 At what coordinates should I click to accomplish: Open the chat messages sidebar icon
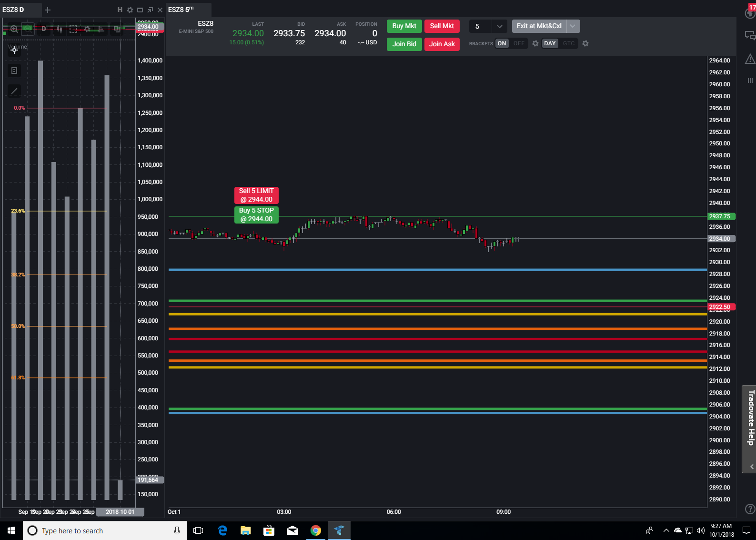click(750, 35)
